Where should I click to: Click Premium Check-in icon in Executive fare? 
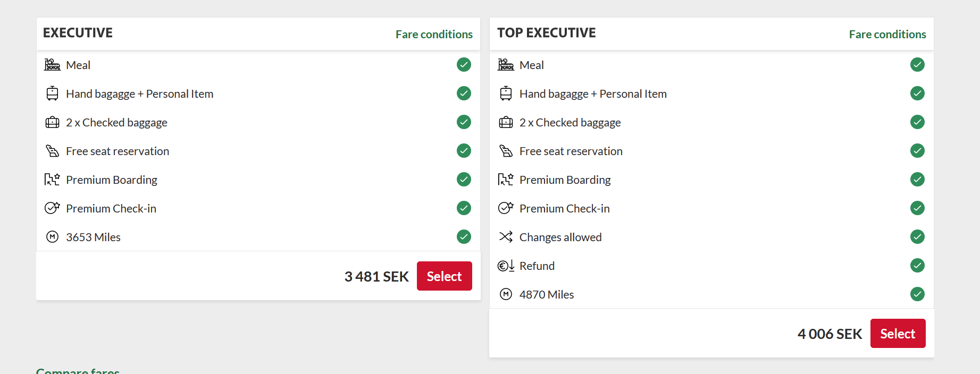point(52,208)
